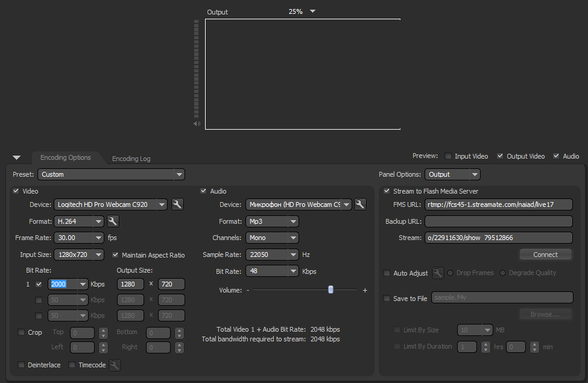588x383 pixels.
Task: Click the speaker icon below volume meter
Action: [197, 124]
